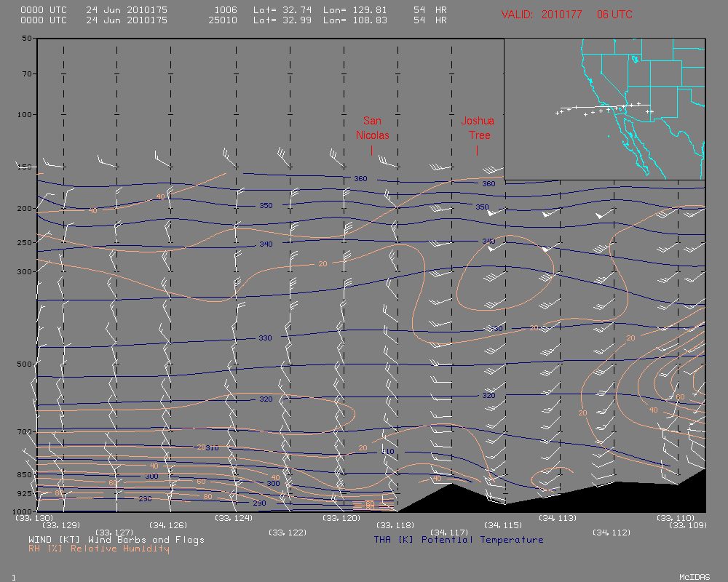Viewport: 728px width, 582px height.
Task: Click the 925 pressure level axis label
Action: [24, 493]
